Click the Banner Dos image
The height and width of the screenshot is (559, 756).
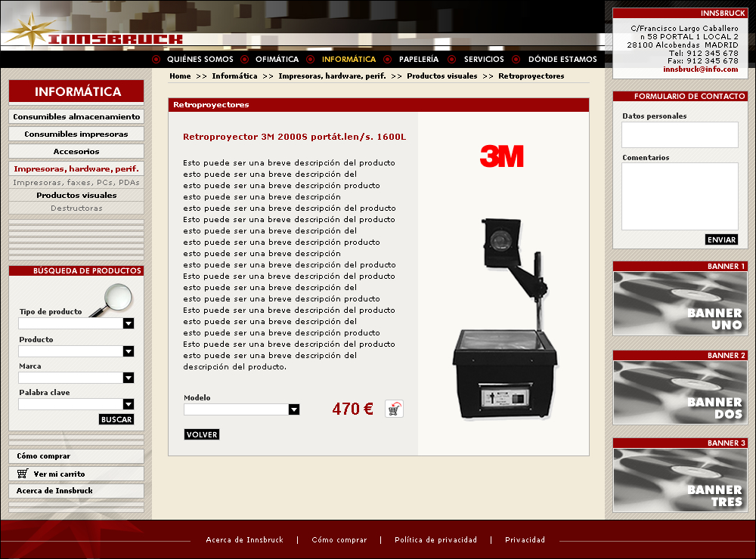[680, 392]
